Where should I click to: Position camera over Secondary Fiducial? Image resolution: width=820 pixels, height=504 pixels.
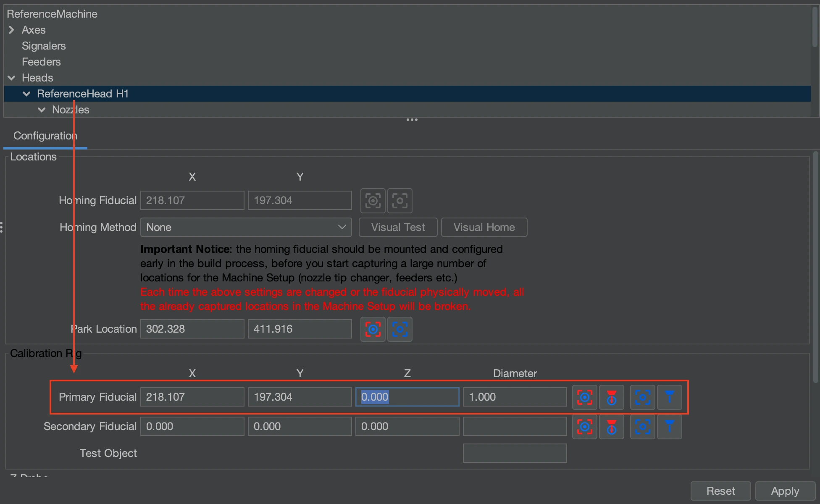coord(642,427)
